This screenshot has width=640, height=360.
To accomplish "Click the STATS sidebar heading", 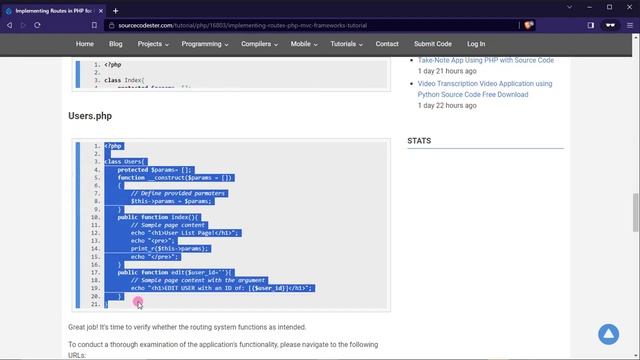I will pyautogui.click(x=419, y=141).
